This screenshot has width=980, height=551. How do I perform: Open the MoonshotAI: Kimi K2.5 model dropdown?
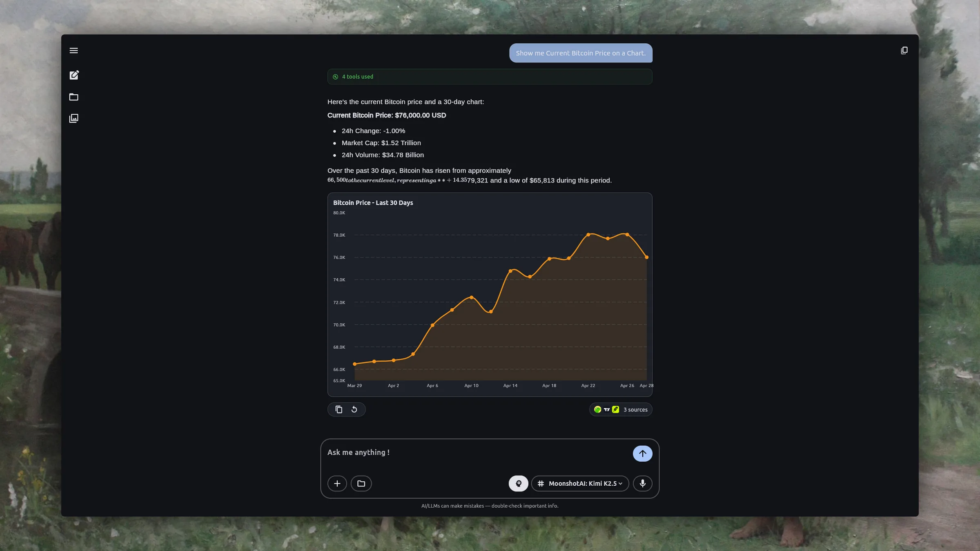(580, 484)
